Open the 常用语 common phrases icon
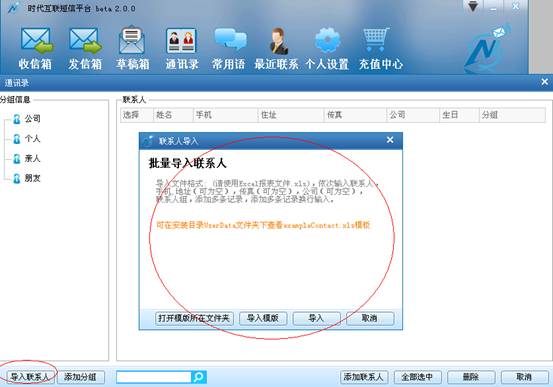Screen dimensions: 553x387 (x=229, y=48)
